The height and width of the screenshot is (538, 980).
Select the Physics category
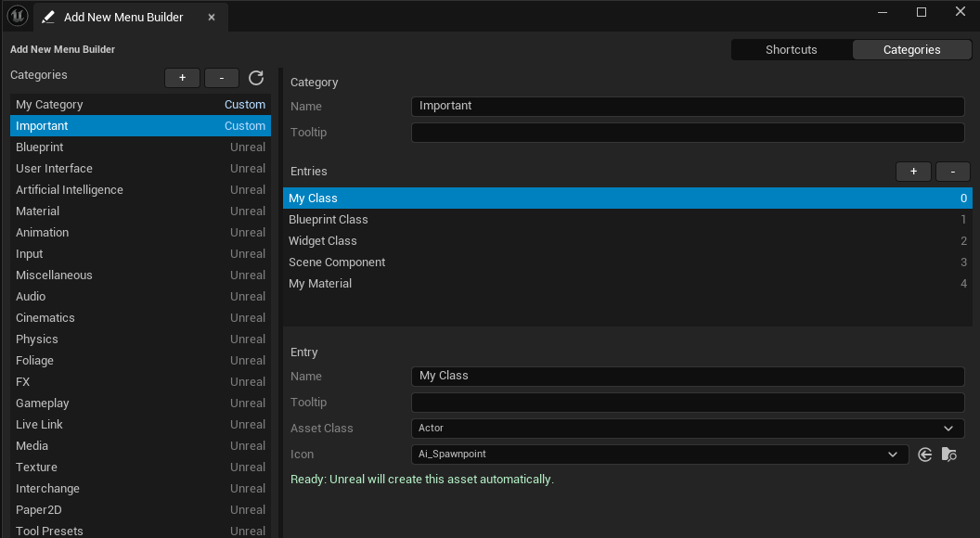[141, 339]
